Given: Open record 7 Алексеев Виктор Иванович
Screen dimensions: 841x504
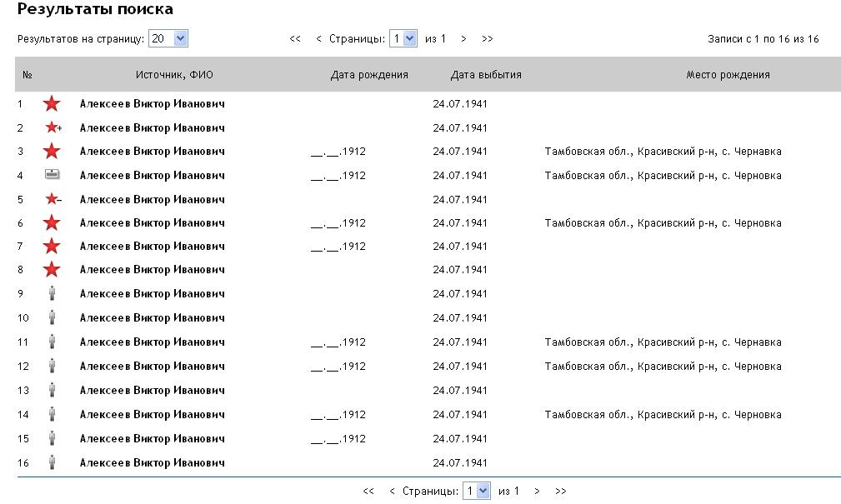Looking at the screenshot, I should (152, 247).
